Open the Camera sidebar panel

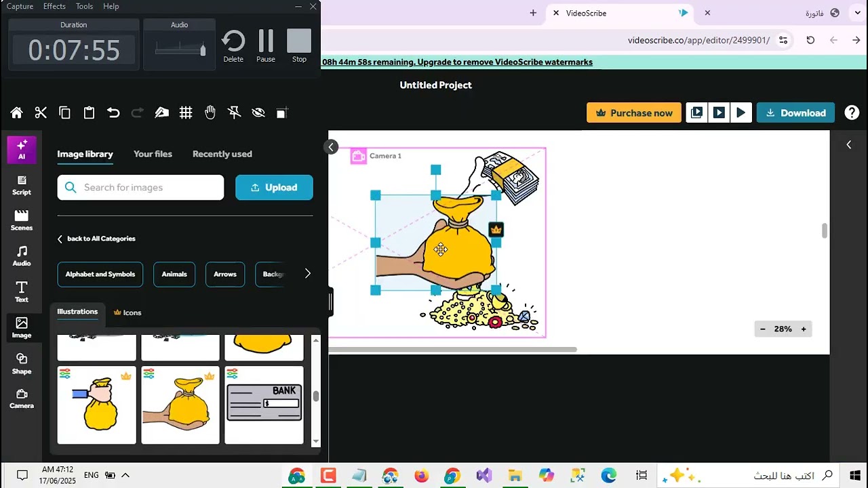tap(22, 399)
